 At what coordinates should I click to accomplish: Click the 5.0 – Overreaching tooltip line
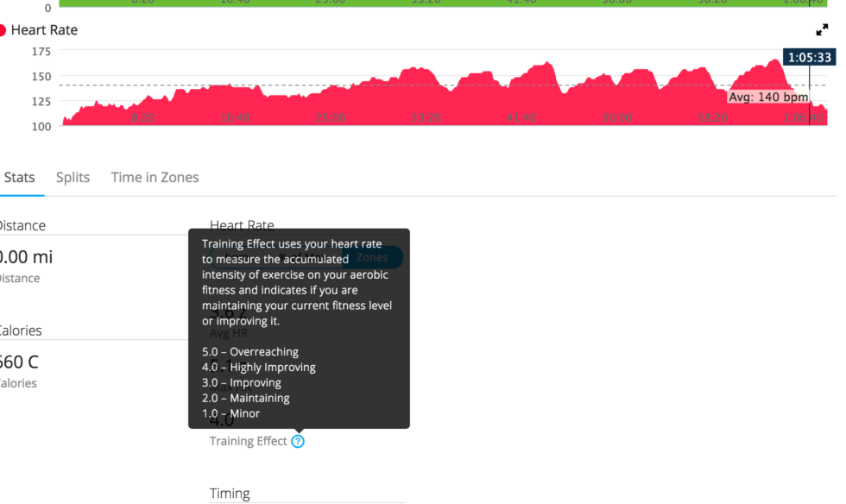tap(250, 352)
